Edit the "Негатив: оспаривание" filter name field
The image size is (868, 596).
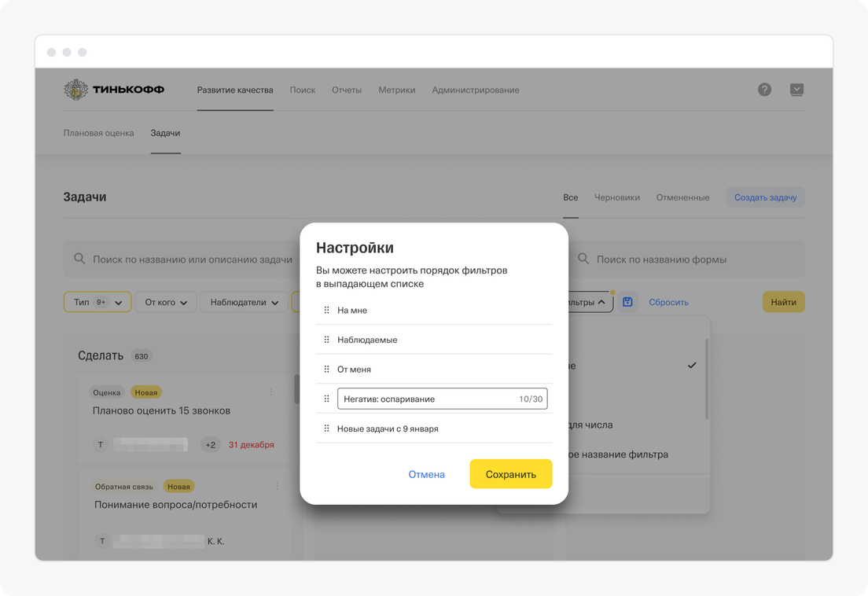point(443,399)
